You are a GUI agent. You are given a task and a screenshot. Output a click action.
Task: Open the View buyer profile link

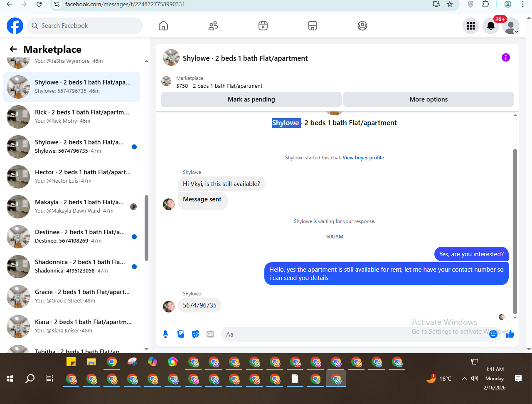[363, 158]
